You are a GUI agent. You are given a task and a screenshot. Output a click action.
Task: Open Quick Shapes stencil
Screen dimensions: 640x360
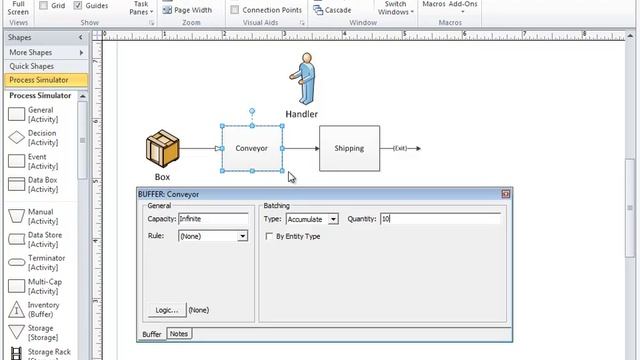coord(46,66)
